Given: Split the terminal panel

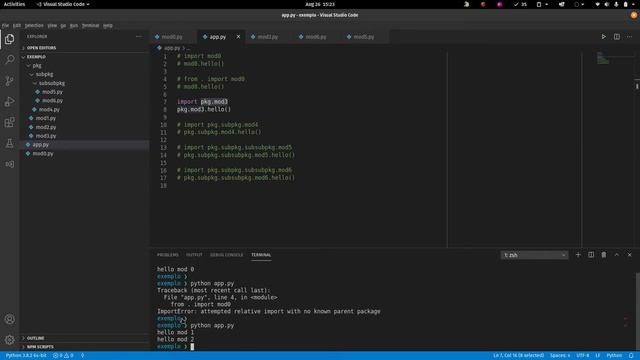Looking at the screenshot, I should [x=591, y=255].
